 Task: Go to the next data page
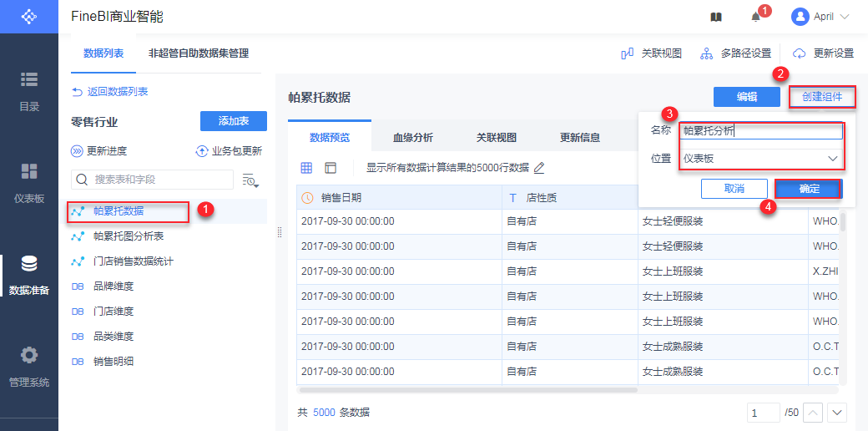837,413
